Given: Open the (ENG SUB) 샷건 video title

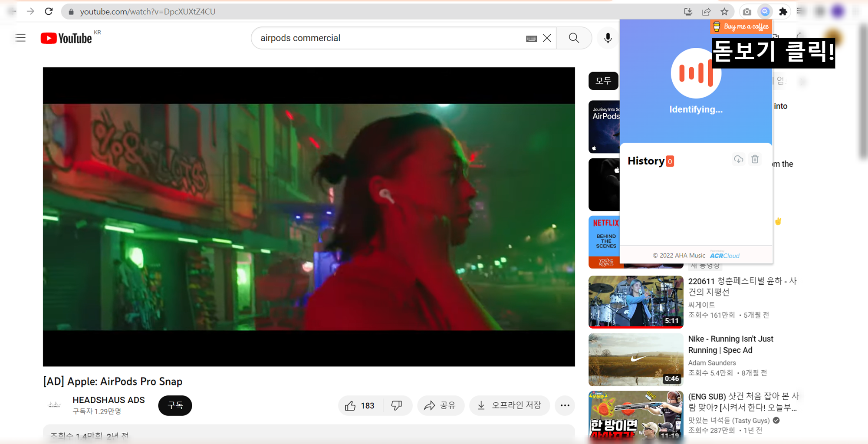Looking at the screenshot, I should click(x=743, y=402).
